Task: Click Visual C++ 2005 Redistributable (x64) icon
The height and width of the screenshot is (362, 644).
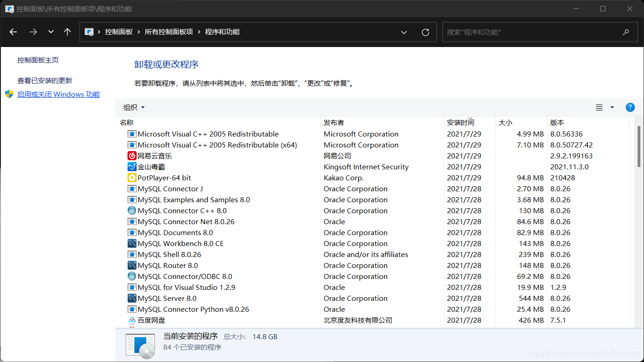Action: [132, 145]
